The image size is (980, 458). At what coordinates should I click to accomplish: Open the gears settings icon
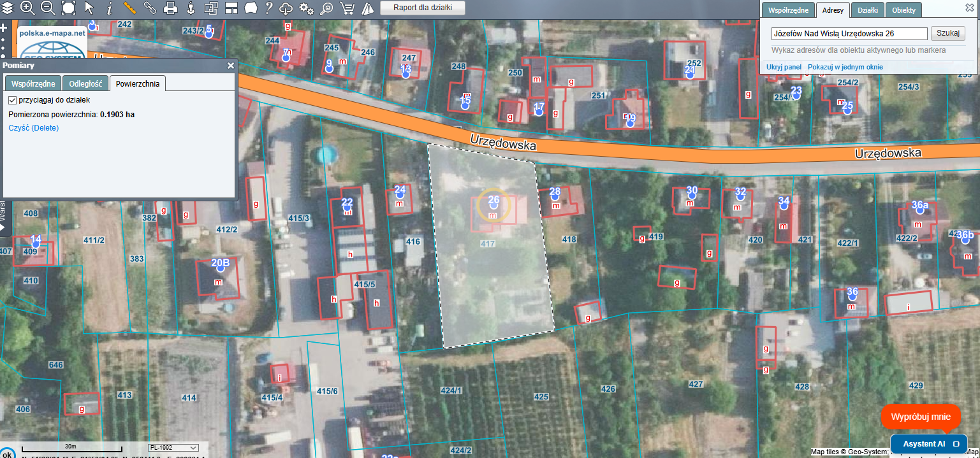306,8
